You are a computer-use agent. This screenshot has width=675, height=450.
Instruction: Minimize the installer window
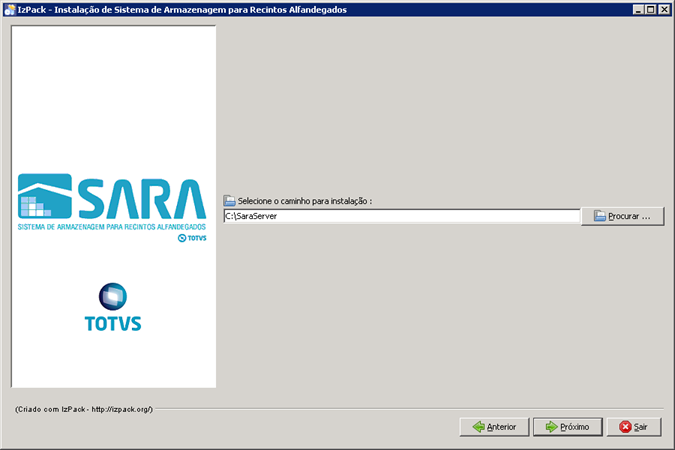[x=639, y=9]
